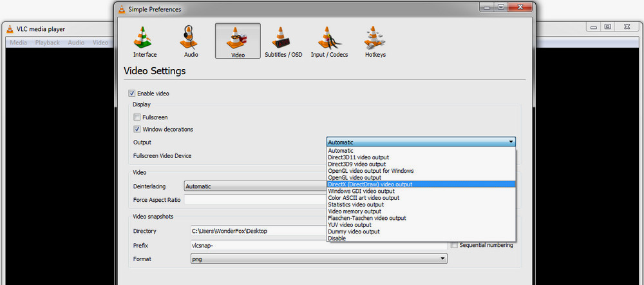The height and width of the screenshot is (285, 644).
Task: Open the Interface preferences category
Action: 145,41
